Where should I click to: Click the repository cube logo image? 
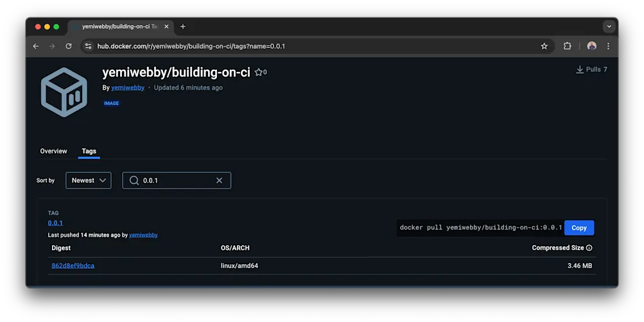(64, 92)
